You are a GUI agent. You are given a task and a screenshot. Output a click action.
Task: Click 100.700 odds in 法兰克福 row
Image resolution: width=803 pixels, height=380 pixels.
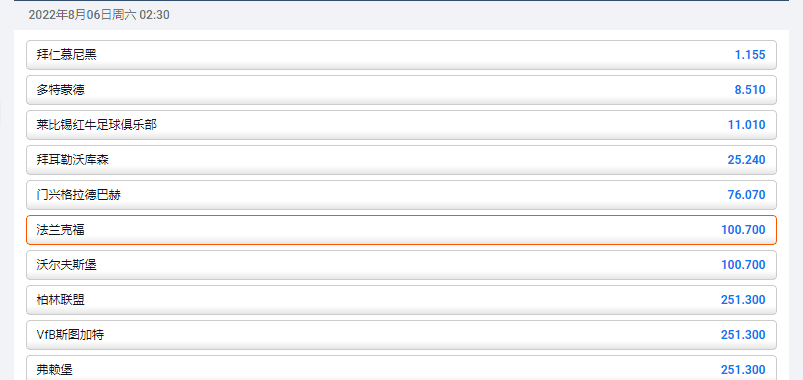pyautogui.click(x=744, y=230)
